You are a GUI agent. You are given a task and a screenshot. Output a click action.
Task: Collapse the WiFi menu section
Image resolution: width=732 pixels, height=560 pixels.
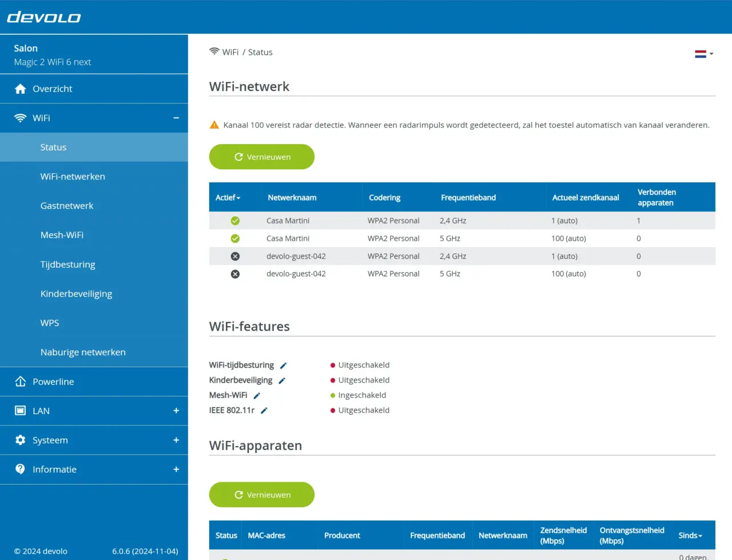coord(176,118)
